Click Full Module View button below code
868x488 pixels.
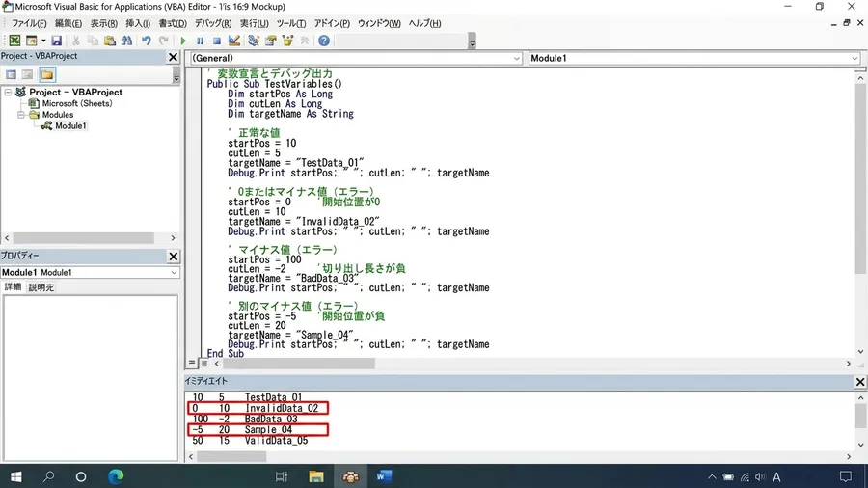click(x=204, y=363)
